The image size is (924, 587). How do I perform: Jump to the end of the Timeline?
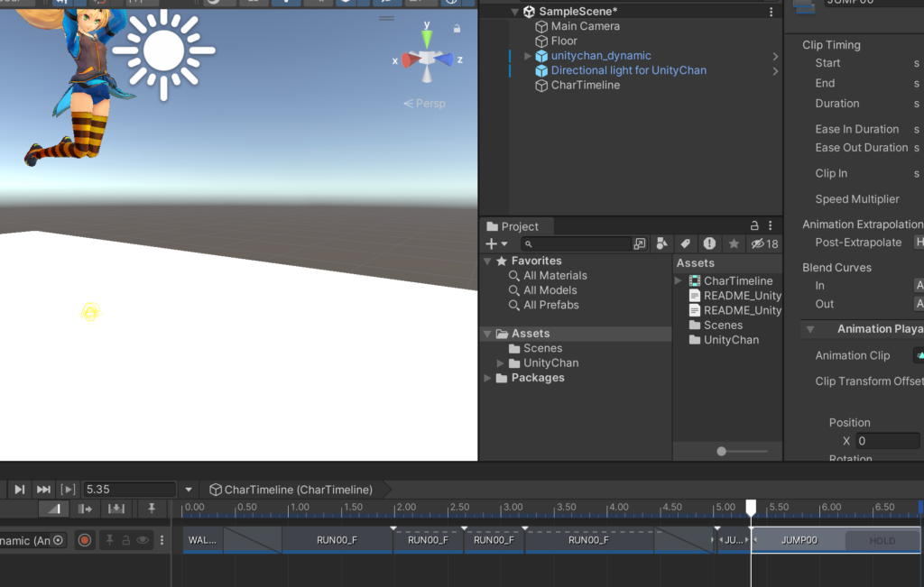[x=43, y=490]
